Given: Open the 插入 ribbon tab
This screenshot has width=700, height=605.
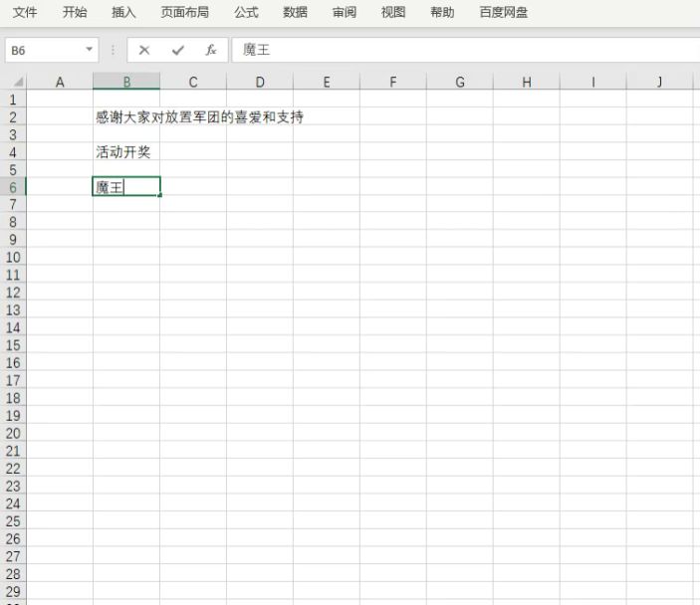Looking at the screenshot, I should pyautogui.click(x=124, y=13).
